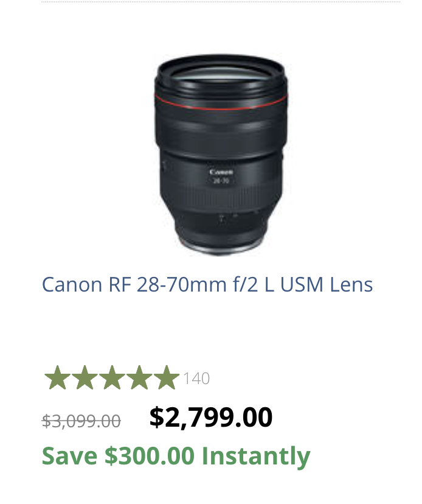The image size is (422, 504).
Task: Click the word "Instantly" in savings text
Action: point(256,456)
